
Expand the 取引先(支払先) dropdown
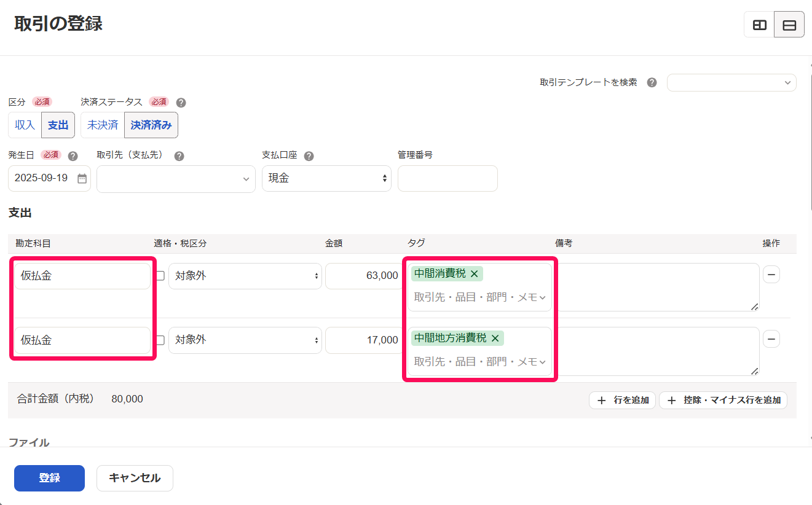click(176, 179)
